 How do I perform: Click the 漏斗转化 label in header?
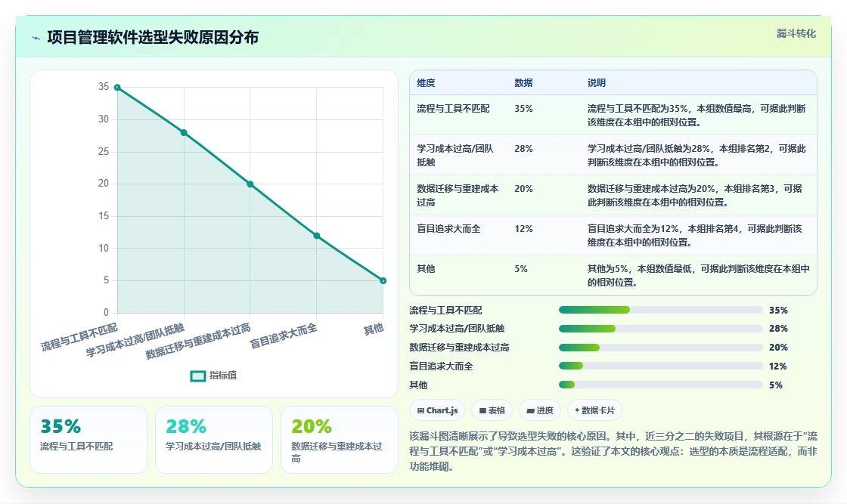point(796,33)
